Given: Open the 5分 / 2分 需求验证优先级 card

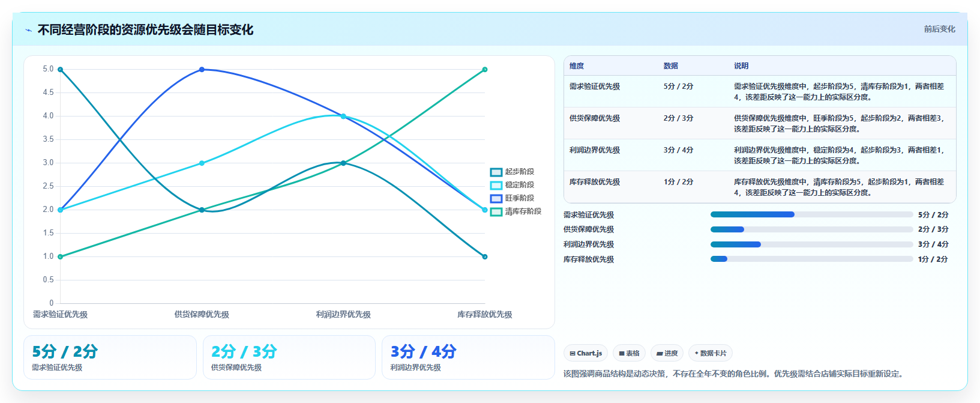Looking at the screenshot, I should pyautogui.click(x=110, y=357).
